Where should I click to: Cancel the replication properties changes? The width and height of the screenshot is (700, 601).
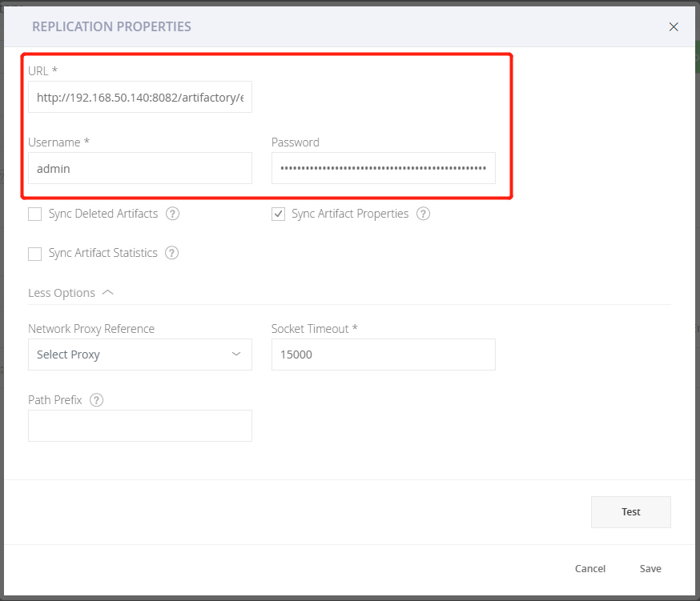point(590,568)
